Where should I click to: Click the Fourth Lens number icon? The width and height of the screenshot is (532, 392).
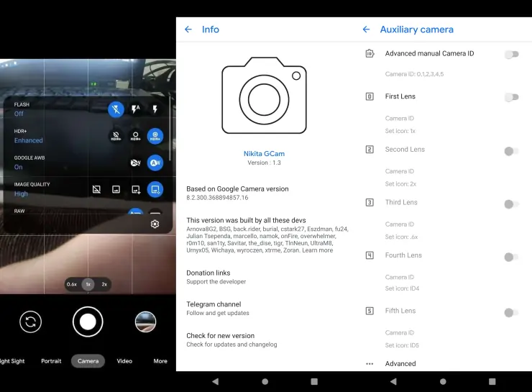[x=370, y=255]
